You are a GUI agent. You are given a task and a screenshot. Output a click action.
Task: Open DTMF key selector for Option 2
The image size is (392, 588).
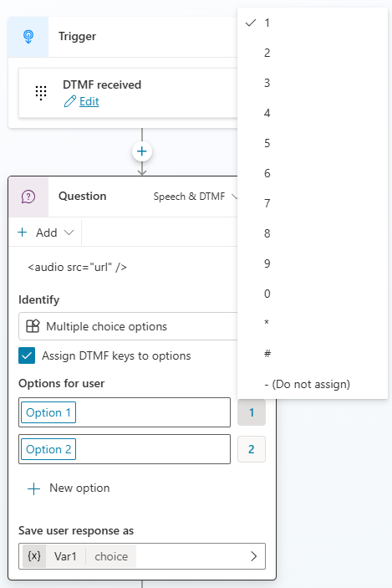click(252, 449)
